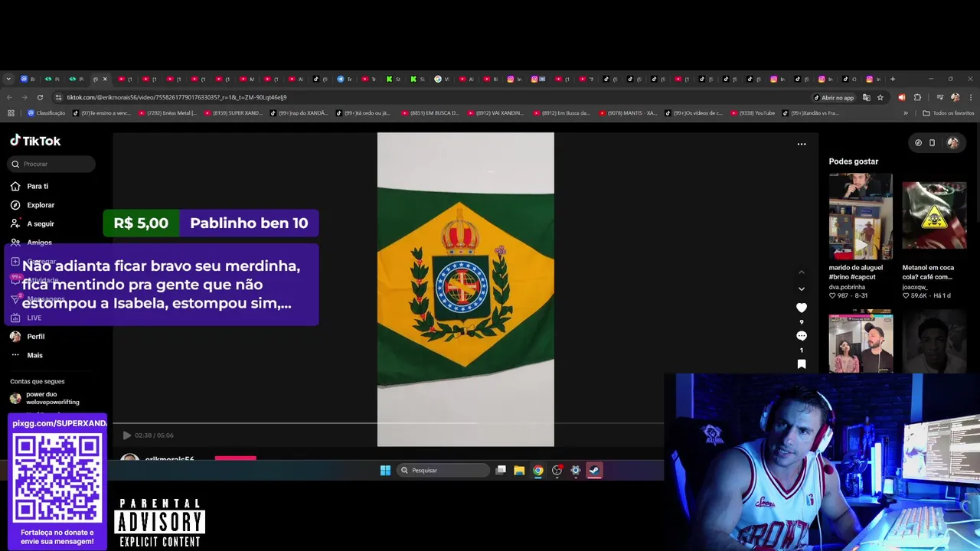Go back in the browser

[x=9, y=97]
